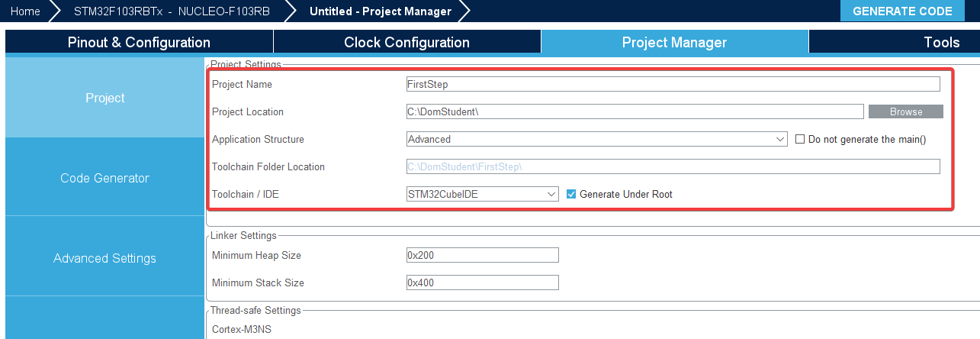The width and height of the screenshot is (980, 339).
Task: Enable Do not generate the main() checkbox
Action: coord(800,140)
